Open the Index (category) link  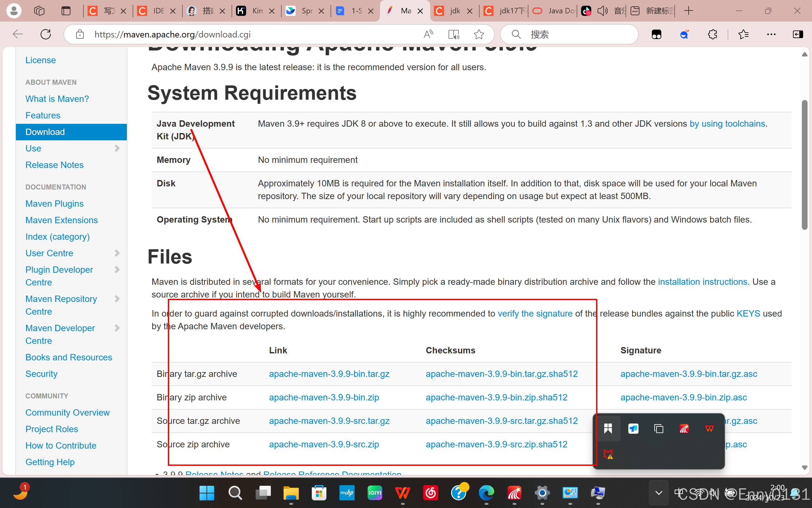[x=57, y=237]
